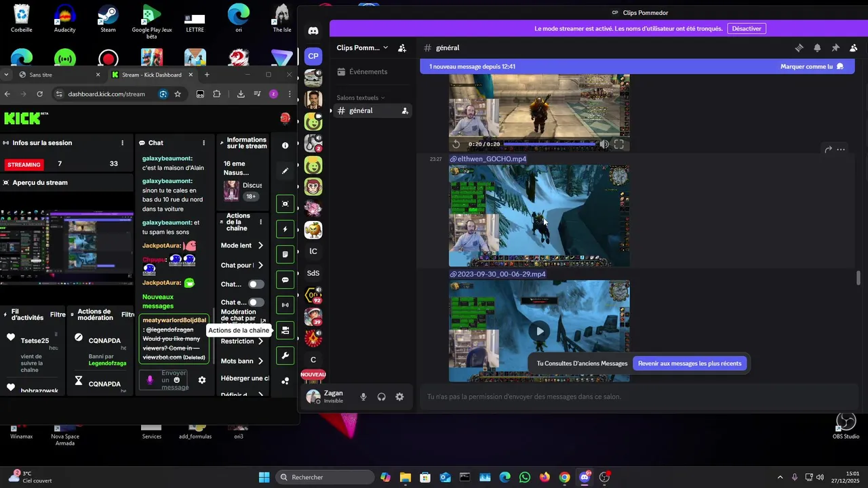Image resolution: width=868 pixels, height=488 pixels.
Task: Click Revenir aux messages les plus récents
Action: (690, 363)
